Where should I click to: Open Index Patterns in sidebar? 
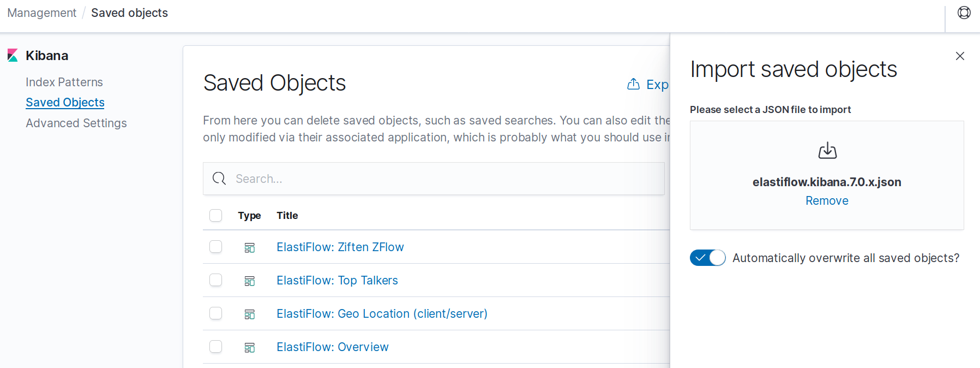(64, 82)
